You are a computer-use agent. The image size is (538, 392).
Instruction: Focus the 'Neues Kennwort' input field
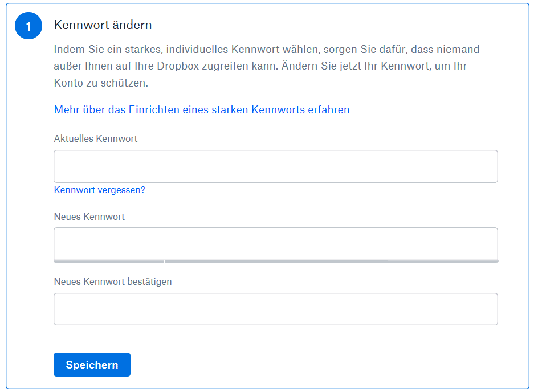tap(275, 243)
